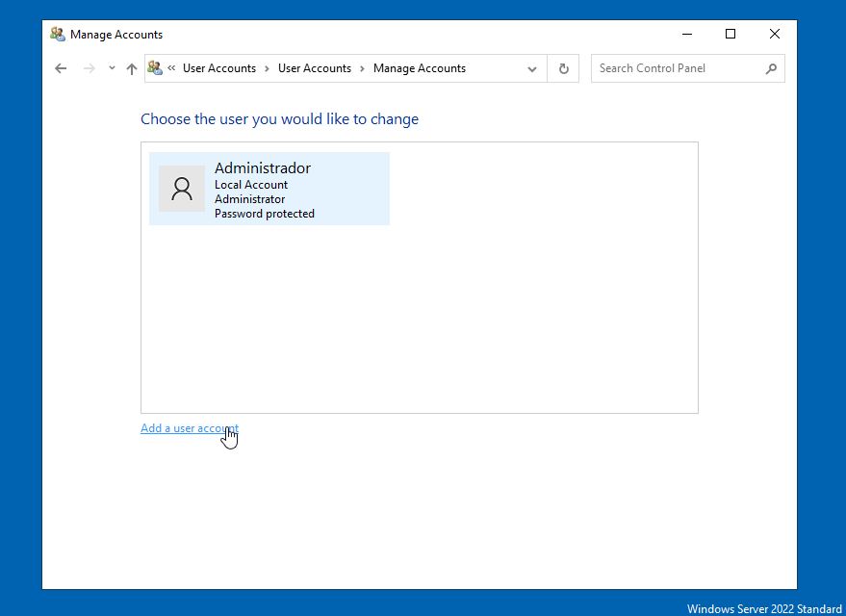Viewport: 846px width, 616px height.
Task: Click into the Search Control Panel field
Action: tap(674, 68)
